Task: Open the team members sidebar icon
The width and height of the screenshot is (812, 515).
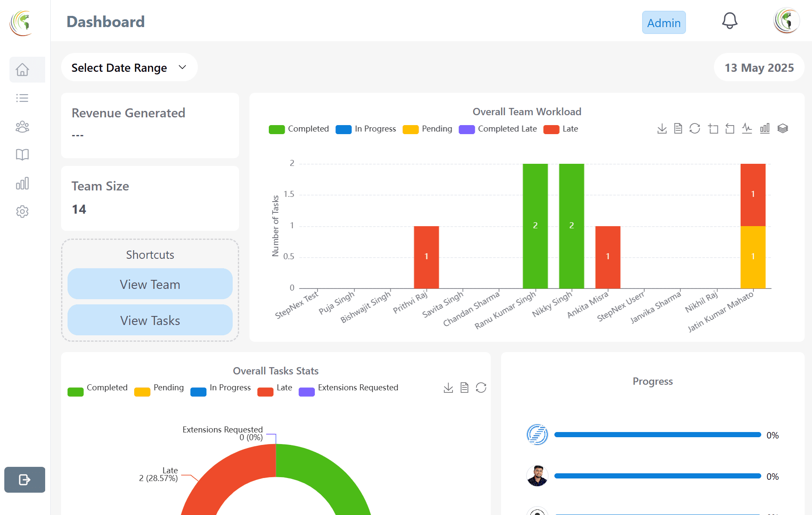Action: 22,126
